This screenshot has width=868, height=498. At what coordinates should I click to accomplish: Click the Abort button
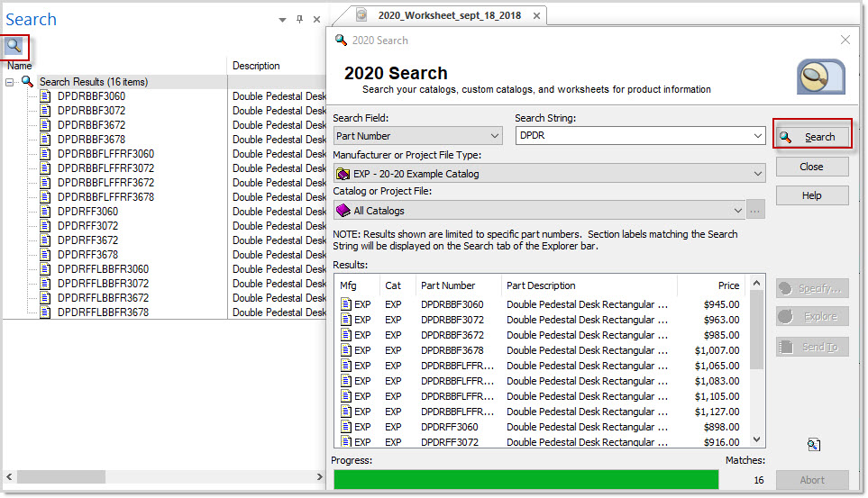812,480
